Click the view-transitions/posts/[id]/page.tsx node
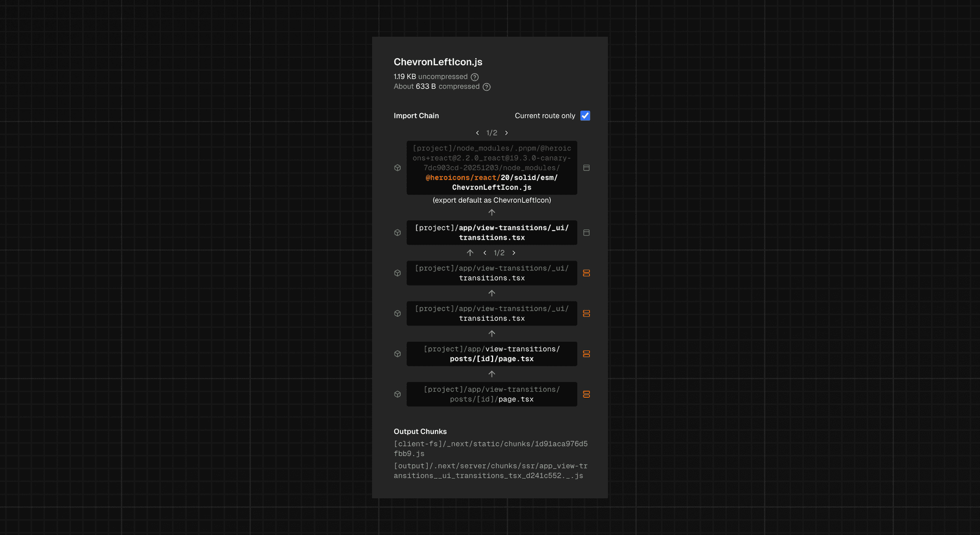Screen dimensions: 980x535 point(491,353)
